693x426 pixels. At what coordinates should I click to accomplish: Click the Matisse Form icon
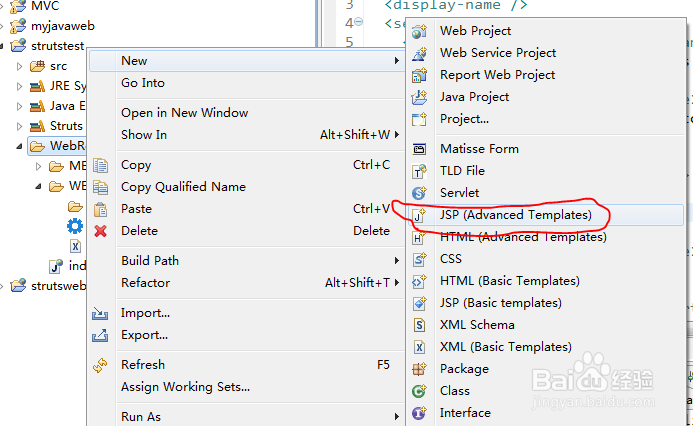click(x=419, y=149)
